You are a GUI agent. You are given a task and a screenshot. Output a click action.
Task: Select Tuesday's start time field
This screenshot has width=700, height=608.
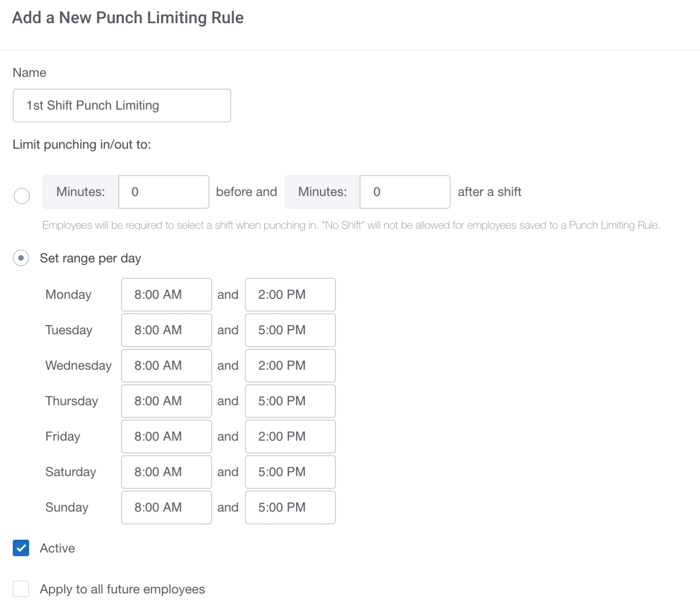pos(166,330)
